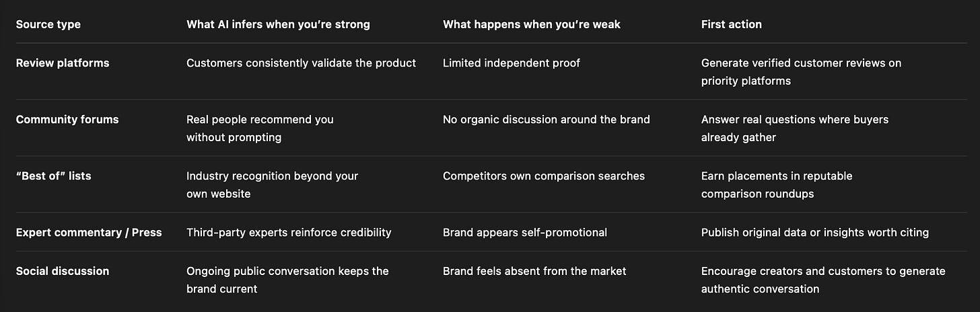Click the 'Source type' column header
Image resolution: width=980 pixels, height=312 pixels.
(48, 24)
